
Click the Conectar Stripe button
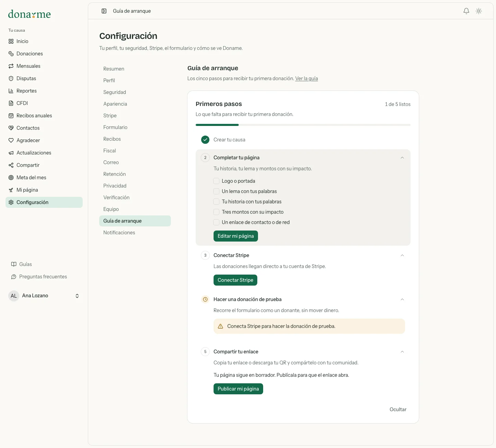[235, 280]
